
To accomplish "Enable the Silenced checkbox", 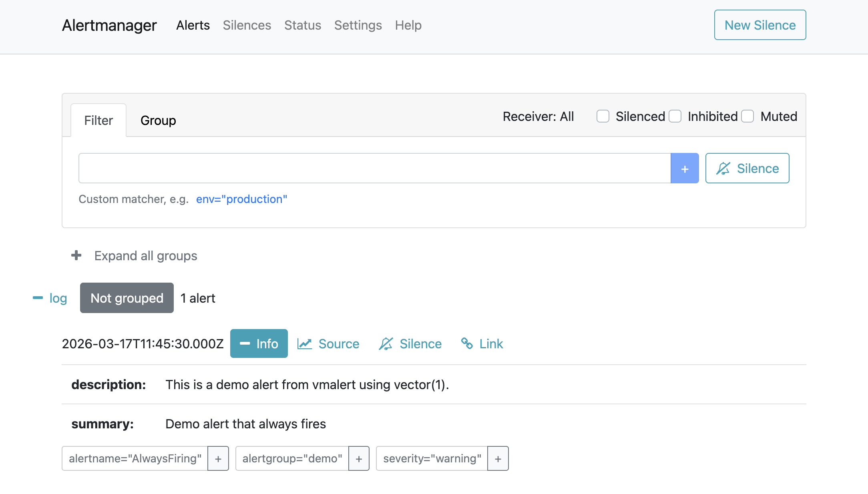I will point(603,116).
